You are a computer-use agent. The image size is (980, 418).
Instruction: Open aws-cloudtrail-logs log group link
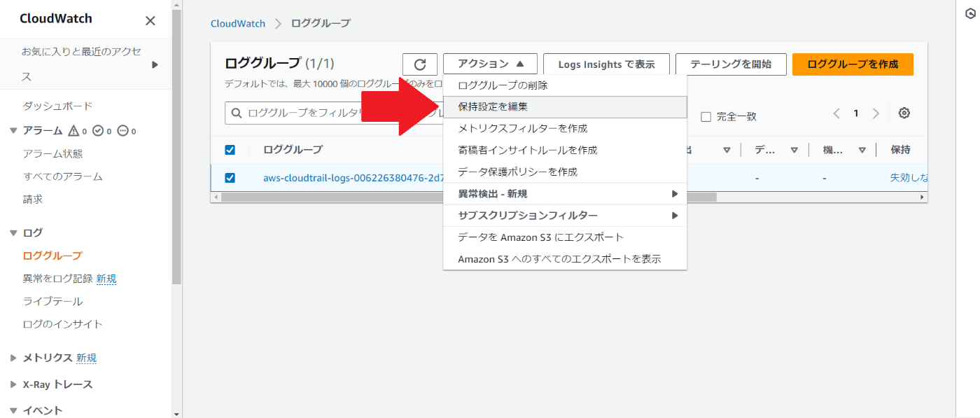(353, 178)
